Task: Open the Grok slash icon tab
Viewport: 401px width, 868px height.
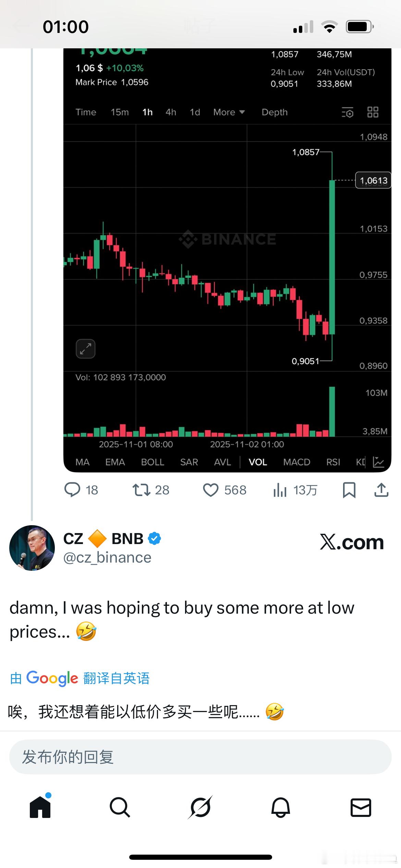Action: 200,807
